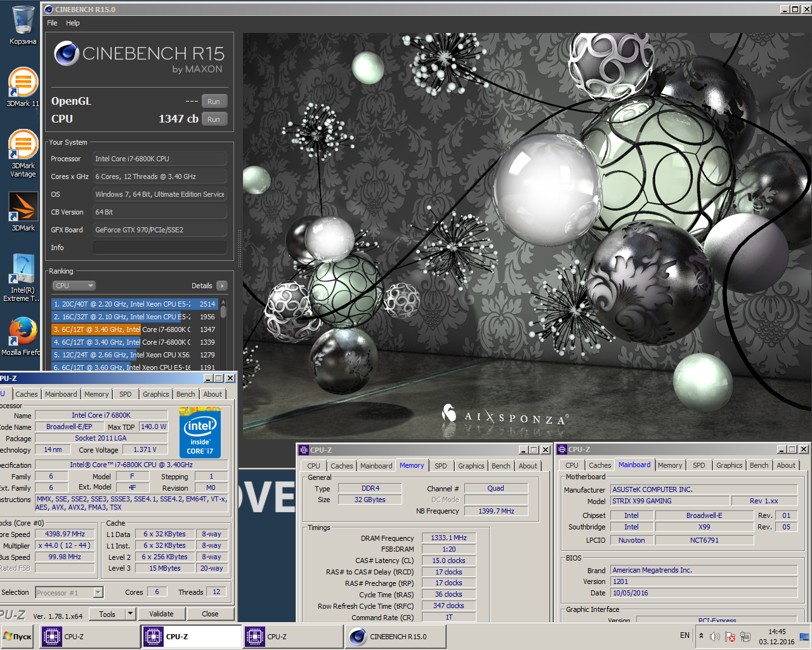Screen dimensions: 812x650
Task: Click the OS Windows 7 field in Cinebench
Action: (160, 194)
